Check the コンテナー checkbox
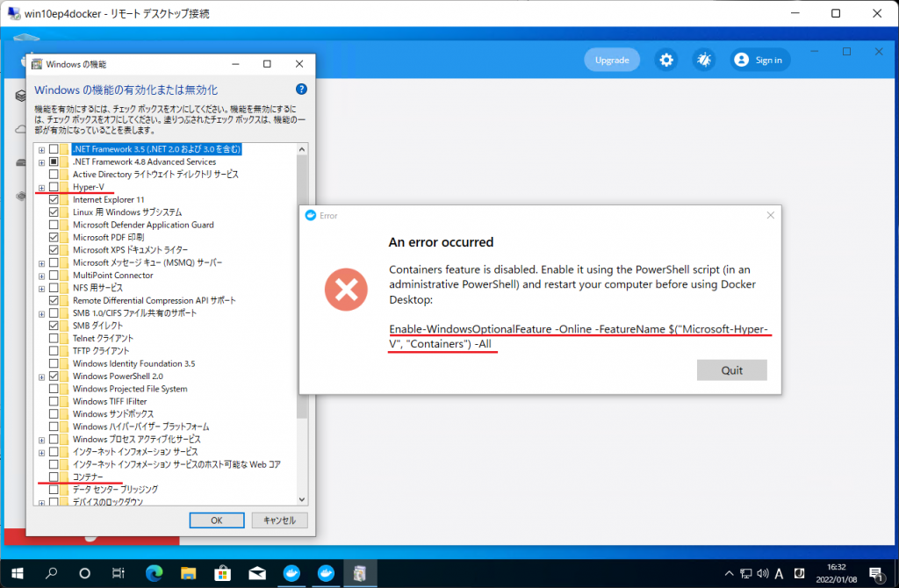The height and width of the screenshot is (588, 899). tap(54, 477)
